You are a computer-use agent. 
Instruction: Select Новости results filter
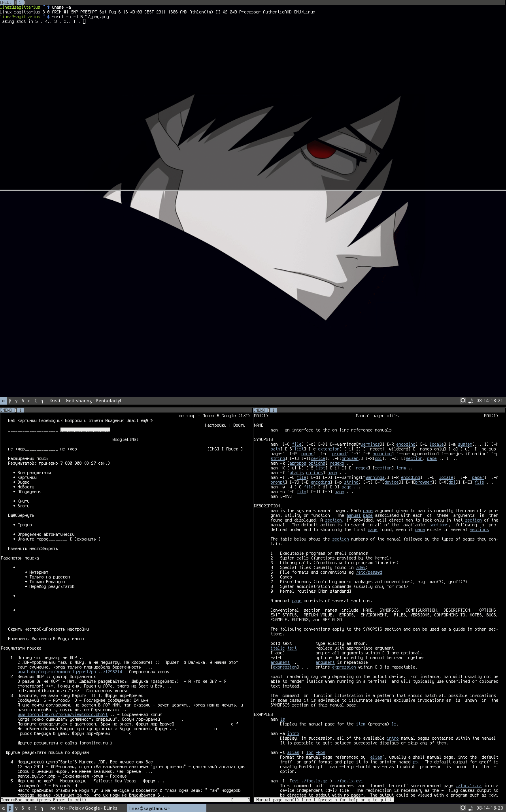pos(26,487)
